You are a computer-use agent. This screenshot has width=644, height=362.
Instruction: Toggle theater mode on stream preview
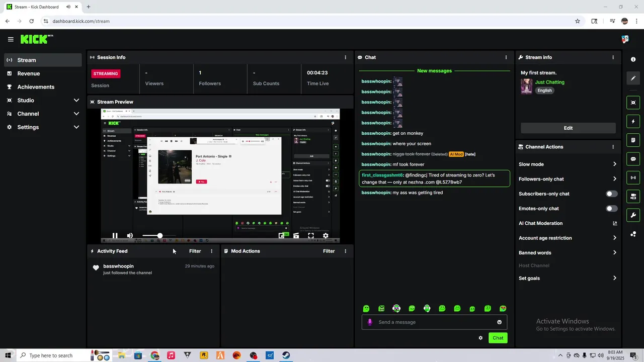click(x=296, y=235)
